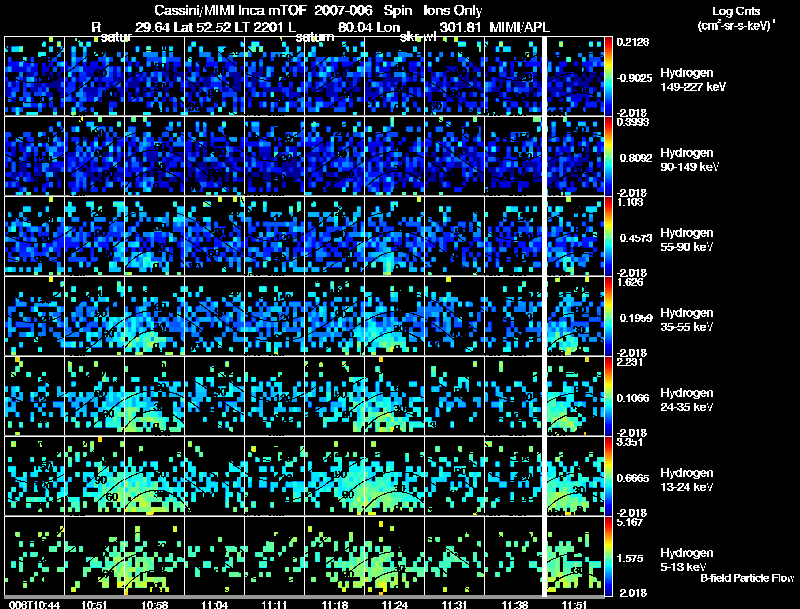Open the 24-35 keV image at 11:18

(x=335, y=396)
